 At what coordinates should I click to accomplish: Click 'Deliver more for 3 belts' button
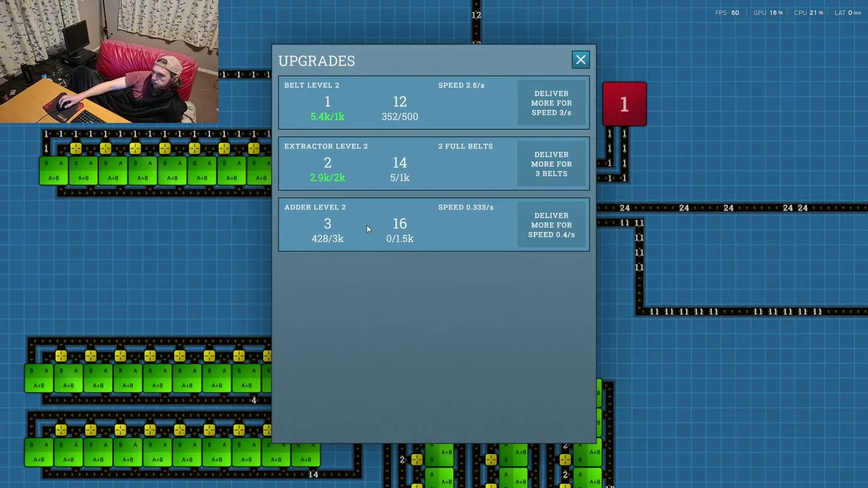(551, 164)
